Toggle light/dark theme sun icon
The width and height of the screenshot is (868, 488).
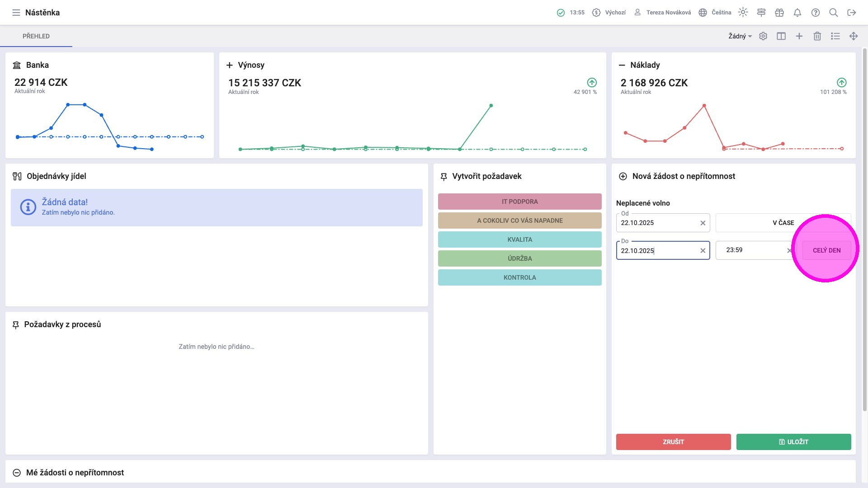(743, 13)
